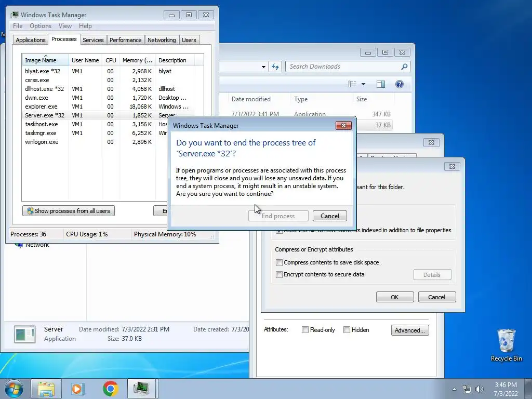
Task: Select the csrss.exe process row
Action: click(108, 80)
